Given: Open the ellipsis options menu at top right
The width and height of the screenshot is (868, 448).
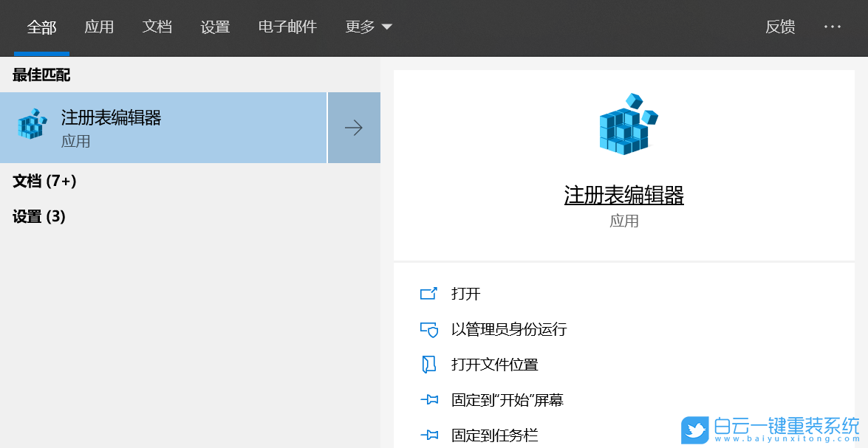Looking at the screenshot, I should [x=833, y=27].
